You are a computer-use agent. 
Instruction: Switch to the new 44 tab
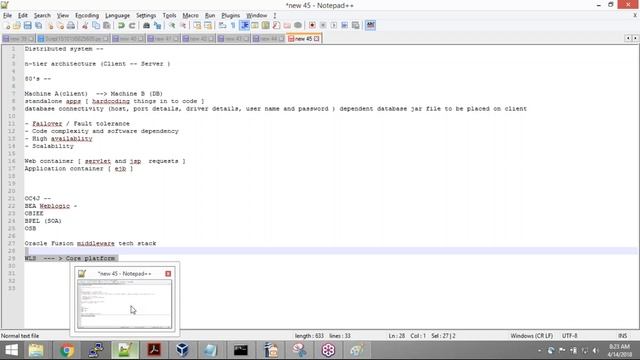268,38
